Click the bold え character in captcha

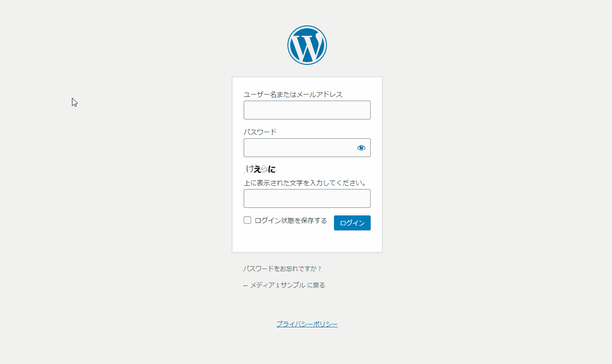pos(257,169)
